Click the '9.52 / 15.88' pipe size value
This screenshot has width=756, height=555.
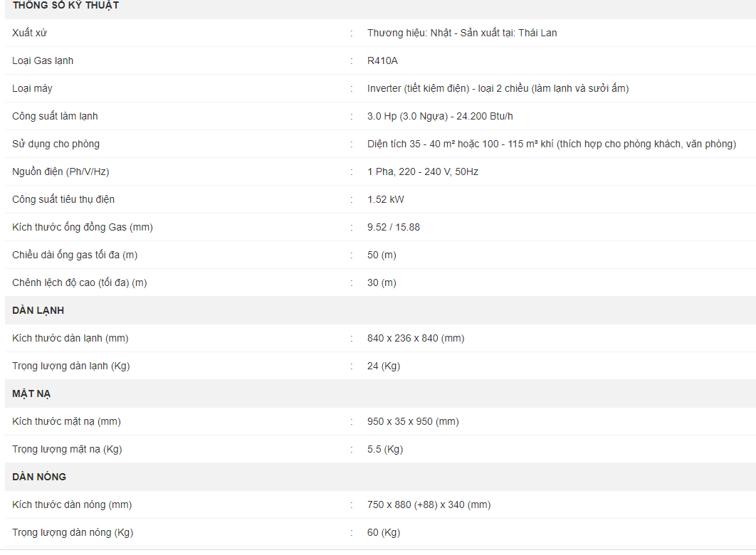394,227
